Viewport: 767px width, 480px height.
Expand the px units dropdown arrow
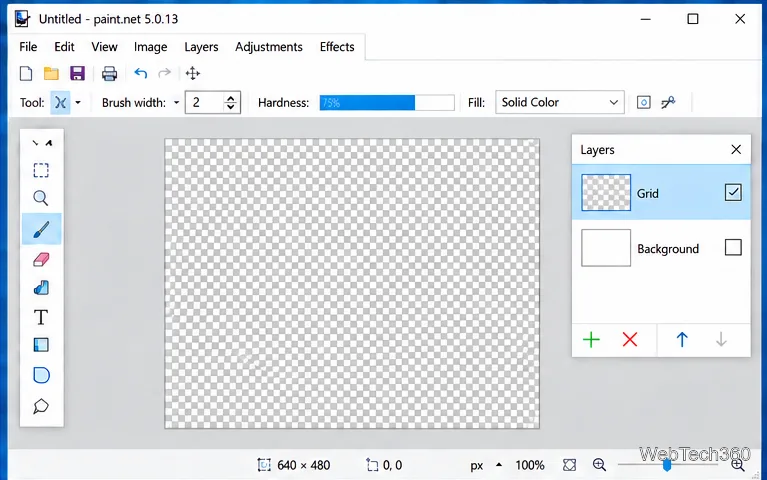498,465
